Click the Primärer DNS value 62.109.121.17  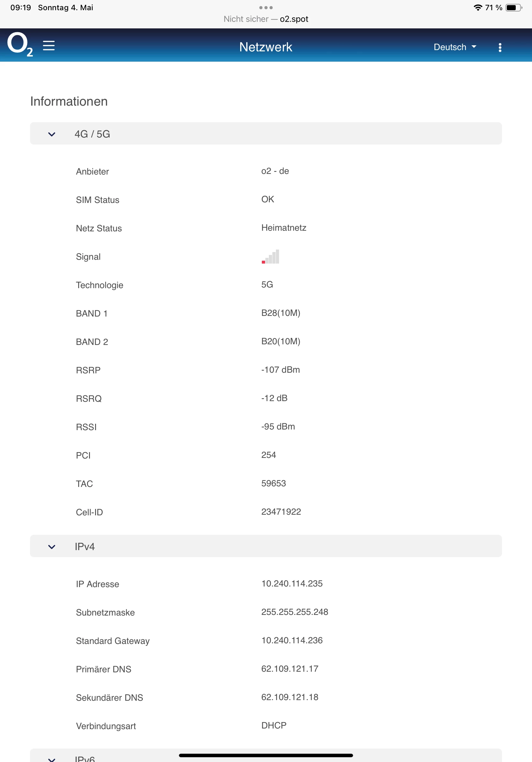pyautogui.click(x=290, y=669)
